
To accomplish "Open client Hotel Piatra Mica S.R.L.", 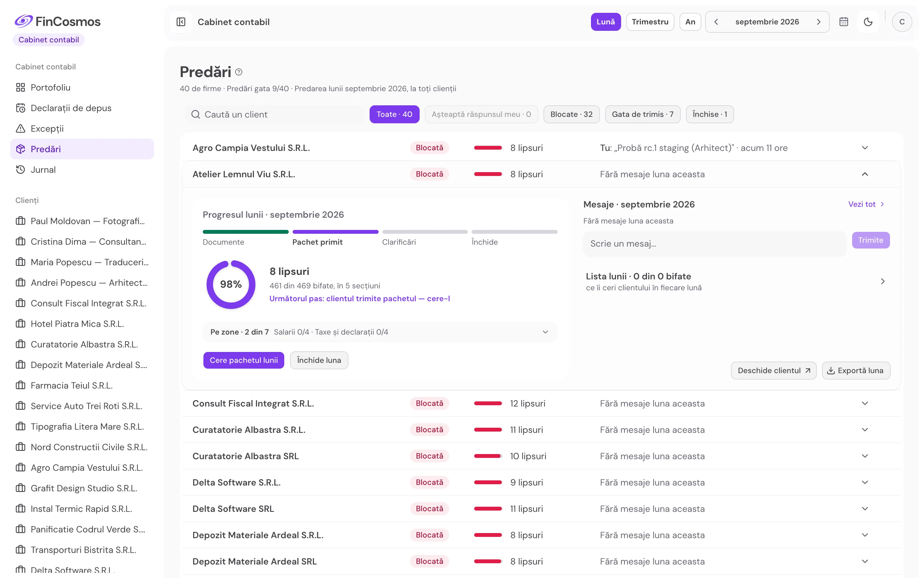I will tap(82, 324).
